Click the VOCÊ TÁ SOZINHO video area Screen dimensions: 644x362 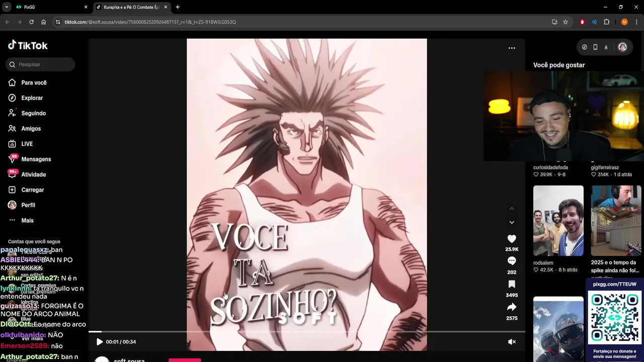click(307, 195)
